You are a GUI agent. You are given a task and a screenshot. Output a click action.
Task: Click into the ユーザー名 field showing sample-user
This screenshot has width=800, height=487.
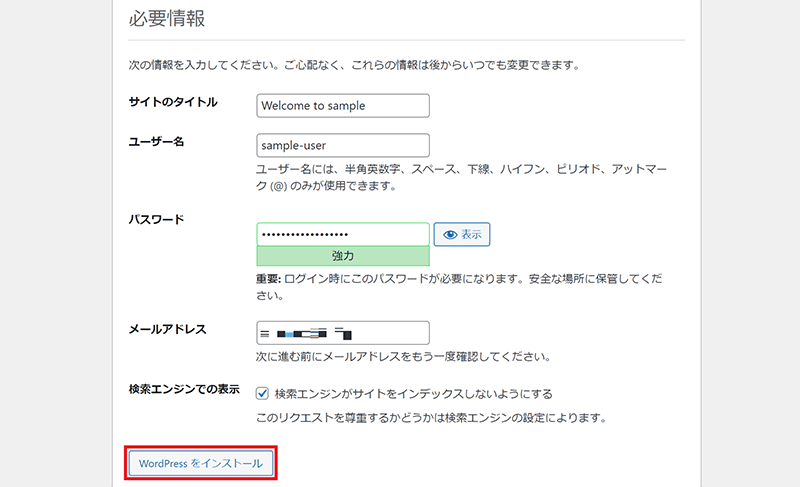343,145
